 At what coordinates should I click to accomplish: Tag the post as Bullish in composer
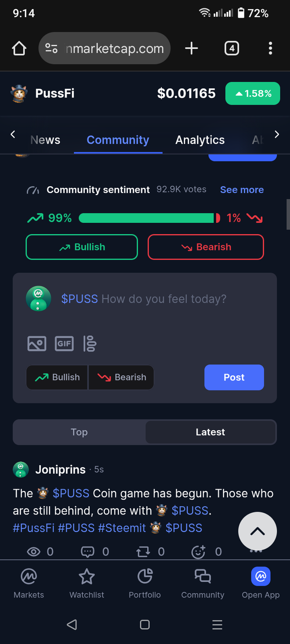click(57, 377)
